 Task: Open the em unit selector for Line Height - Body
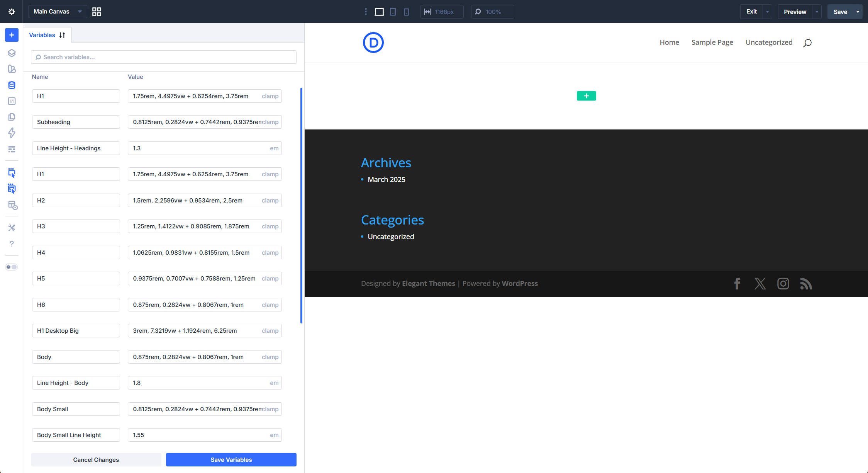274,383
